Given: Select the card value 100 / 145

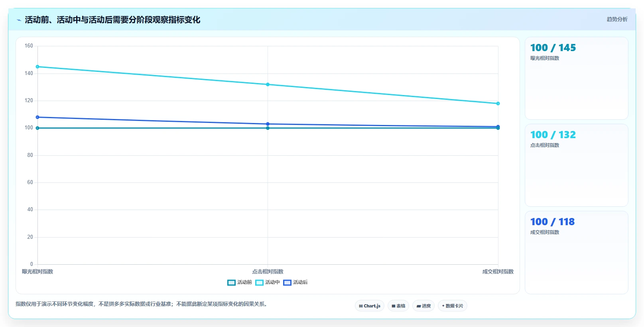Looking at the screenshot, I should coord(553,48).
